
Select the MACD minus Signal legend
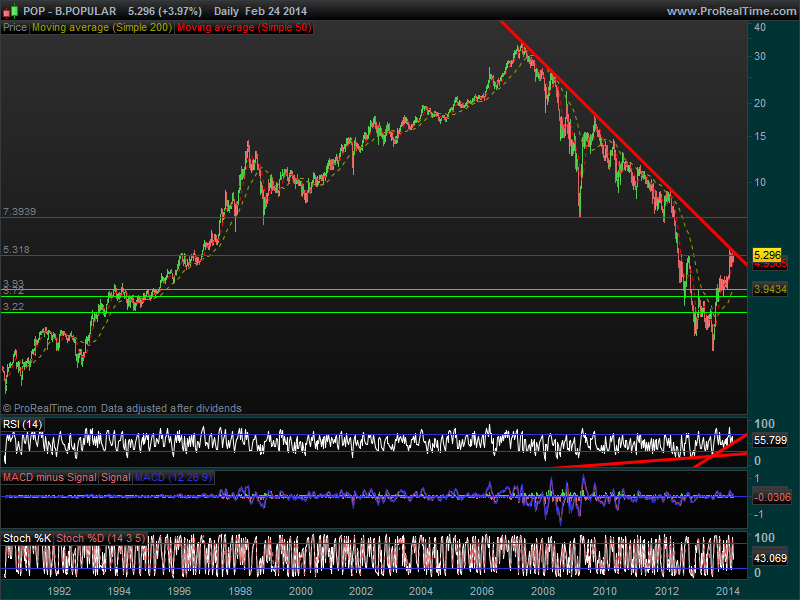click(x=49, y=478)
